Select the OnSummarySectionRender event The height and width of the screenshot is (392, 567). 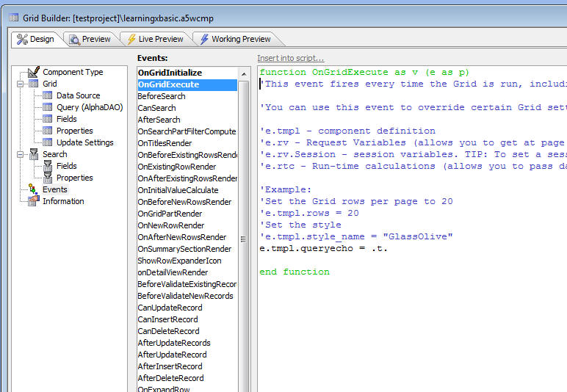click(187, 249)
